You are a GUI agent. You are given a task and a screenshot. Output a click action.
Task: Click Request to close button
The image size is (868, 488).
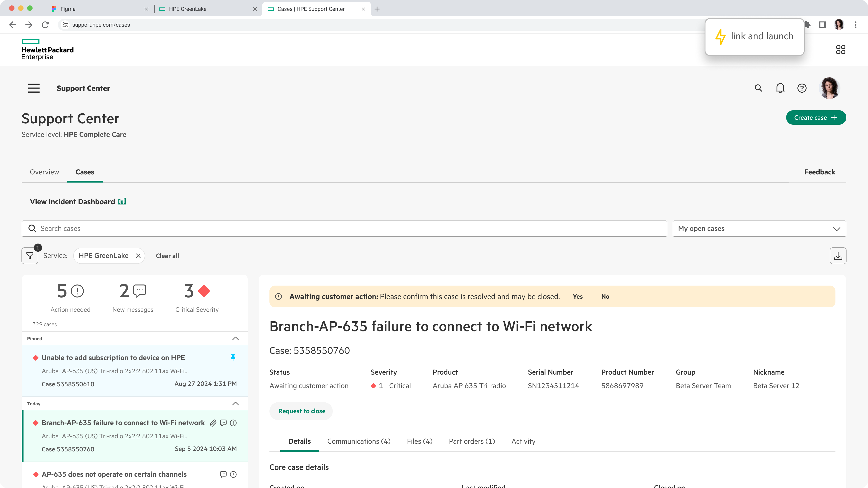coord(301,411)
